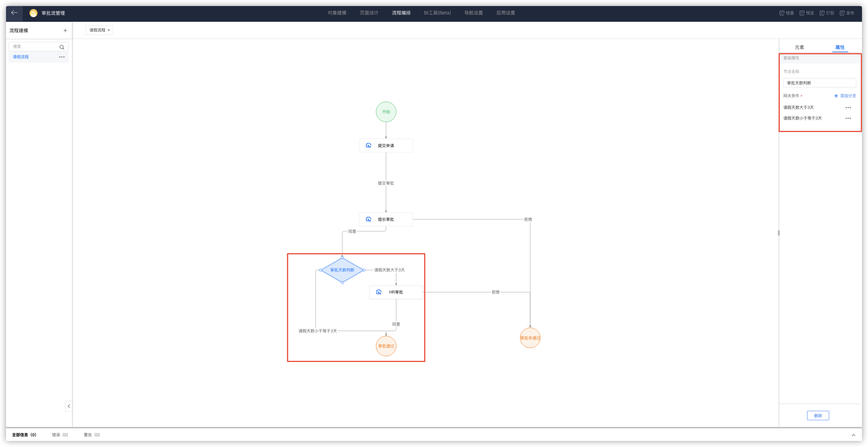Click 请假天数小于等于3天 condition in properties panel

tap(802, 118)
